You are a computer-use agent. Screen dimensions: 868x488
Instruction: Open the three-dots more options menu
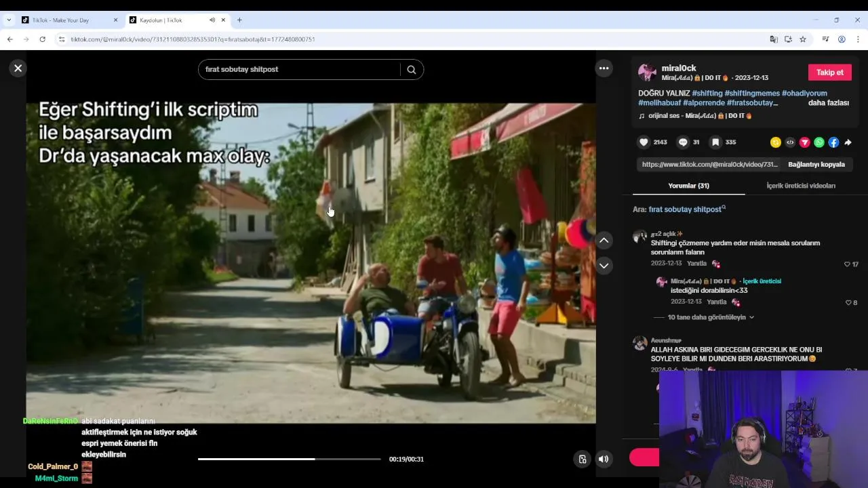[x=604, y=68]
